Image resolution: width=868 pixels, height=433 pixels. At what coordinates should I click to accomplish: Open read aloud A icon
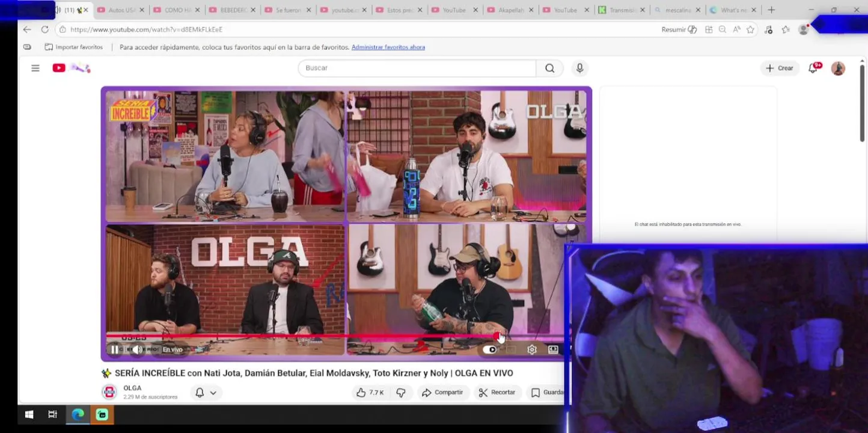736,29
